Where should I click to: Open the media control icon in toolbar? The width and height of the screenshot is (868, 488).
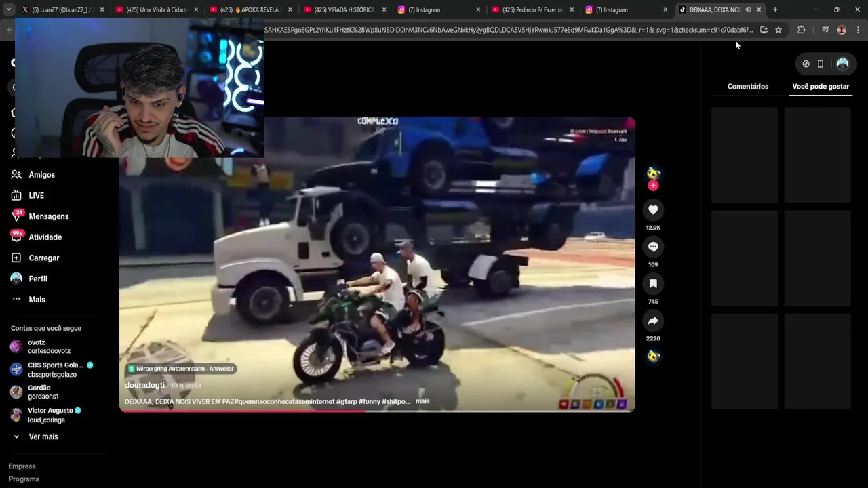[825, 30]
